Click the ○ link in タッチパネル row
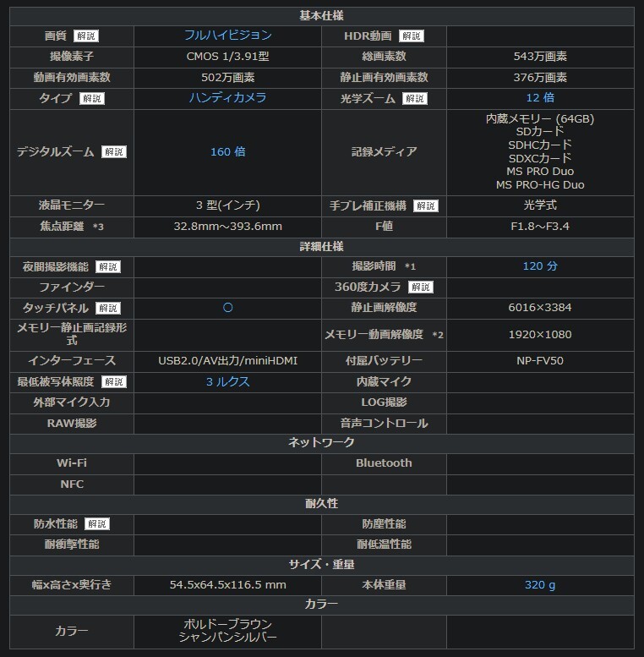Viewport: 644px width, 657px height. tap(228, 308)
